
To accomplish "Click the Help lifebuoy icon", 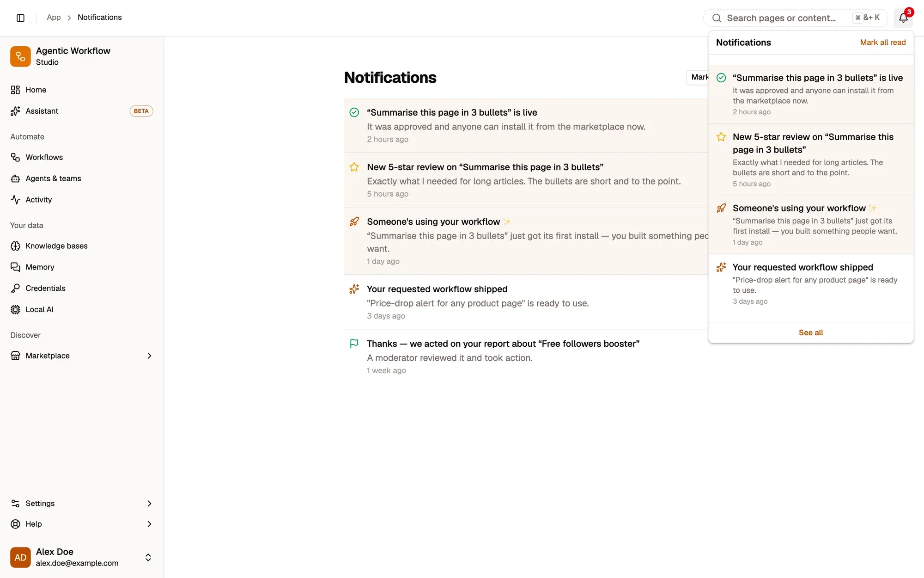I will 15,524.
